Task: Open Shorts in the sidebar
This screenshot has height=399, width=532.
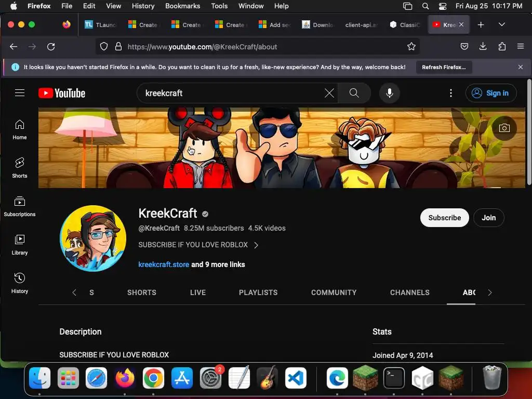Action: coord(20,168)
